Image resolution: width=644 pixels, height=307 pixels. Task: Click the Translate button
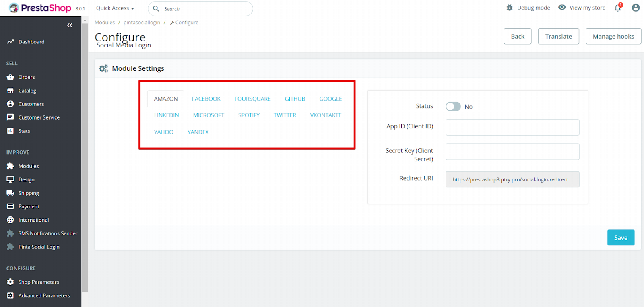tap(559, 36)
